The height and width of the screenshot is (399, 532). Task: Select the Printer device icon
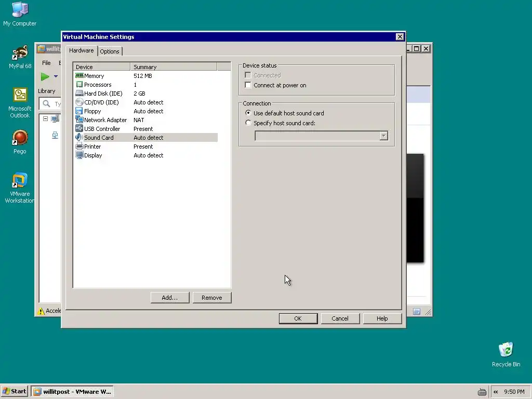point(79,146)
